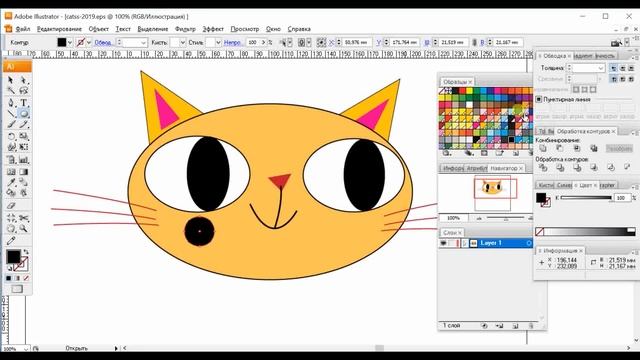Open the Стиль style dropdown

(x=218, y=42)
